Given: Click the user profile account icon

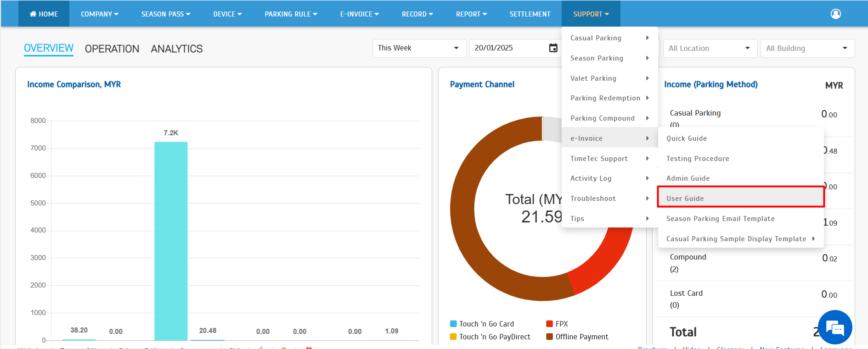Looking at the screenshot, I should click(835, 14).
